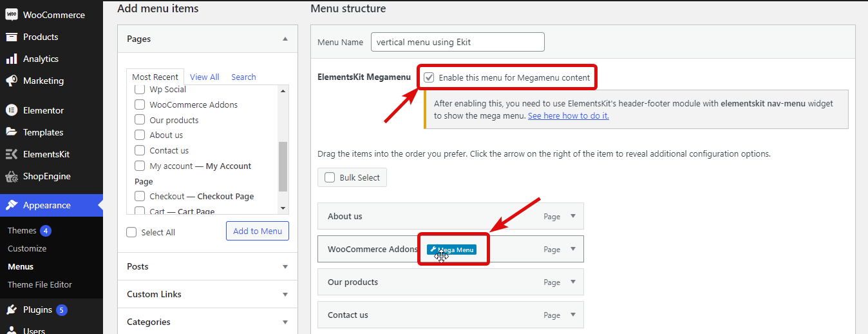
Task: Open Mega Menu badge on WooCommerce Addons
Action: click(x=451, y=250)
